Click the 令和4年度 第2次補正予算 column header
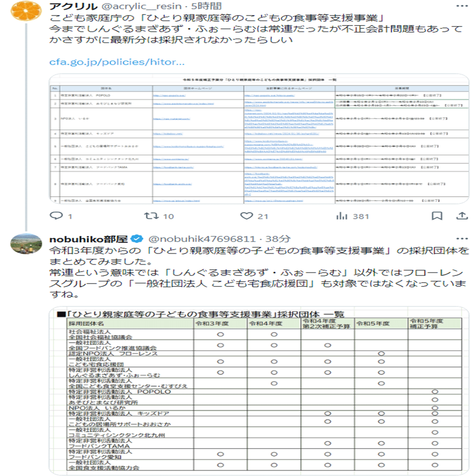 [x=328, y=324]
